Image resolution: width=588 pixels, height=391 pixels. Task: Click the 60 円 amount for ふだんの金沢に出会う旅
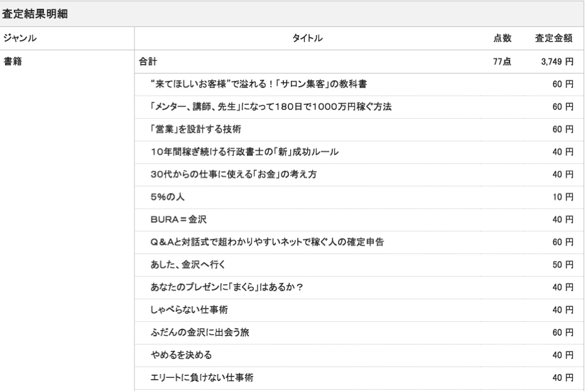click(x=563, y=332)
